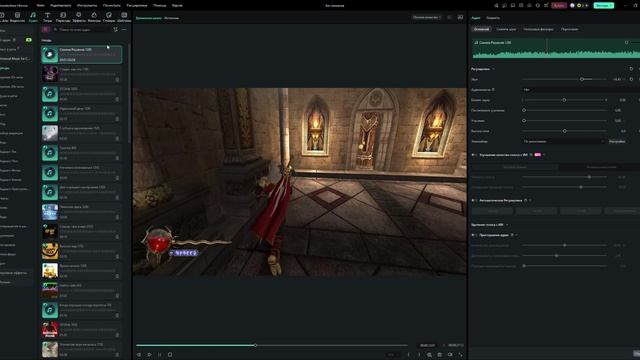640x360 pixels.
Task: Open the Titles (Титры) tool
Action: 47,15
